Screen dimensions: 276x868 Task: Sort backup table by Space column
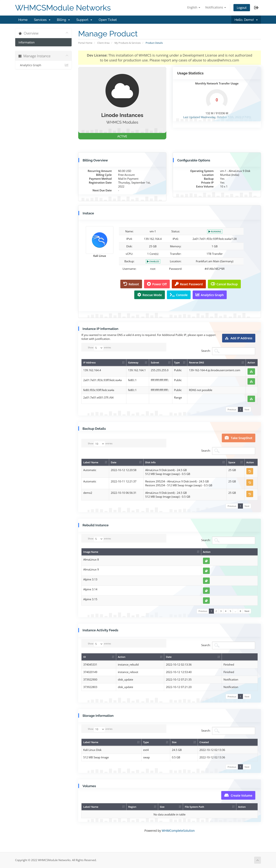point(235,462)
